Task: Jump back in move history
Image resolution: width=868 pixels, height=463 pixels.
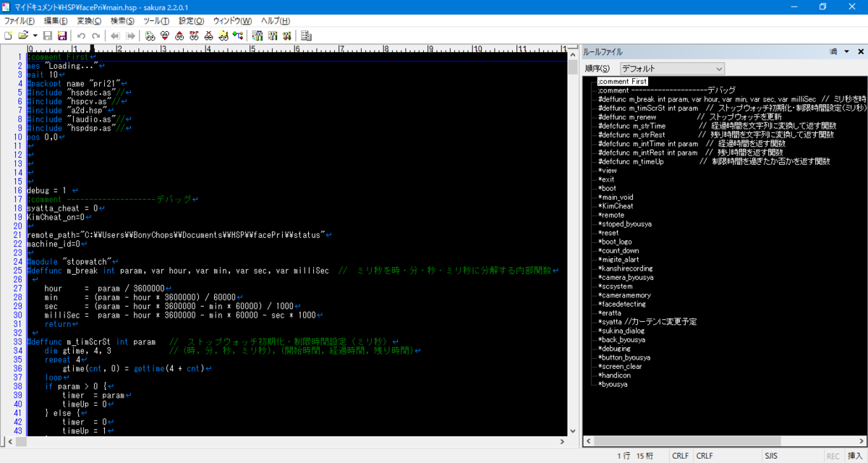Action: 116,35
